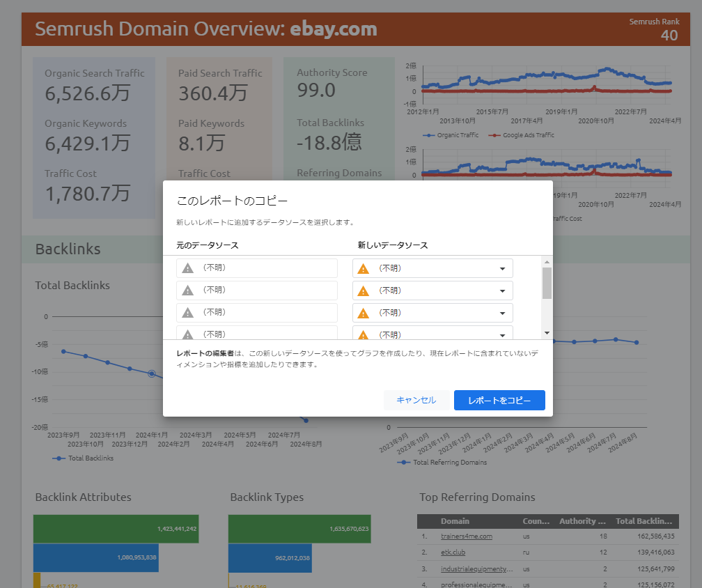Click the green 1,423,441,242 bar in Backlink Attributes
Image resolution: width=702 pixels, height=588 pixels.
(x=116, y=529)
